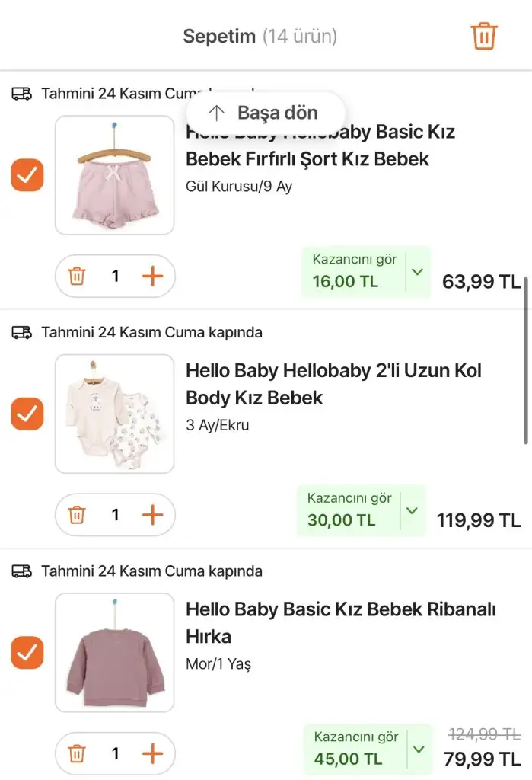Delete the 2'li Uzun Kol Body item
This screenshot has width=532, height=780.
(x=77, y=515)
